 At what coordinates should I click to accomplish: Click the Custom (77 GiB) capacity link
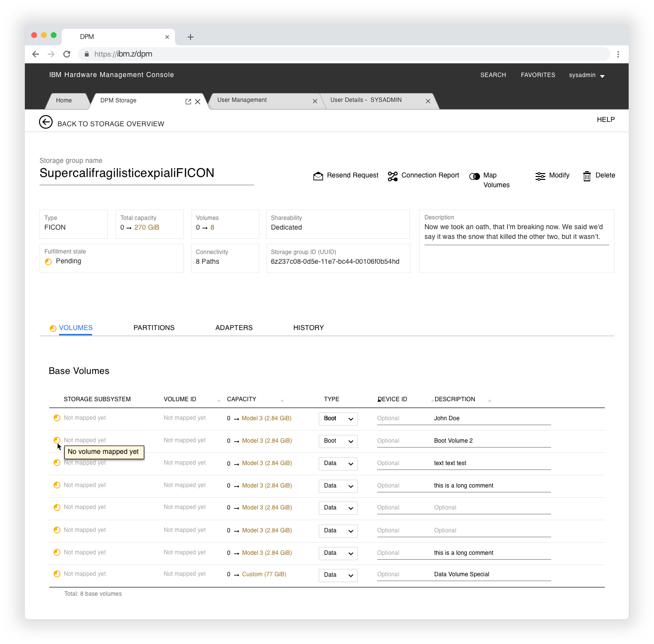(x=264, y=574)
